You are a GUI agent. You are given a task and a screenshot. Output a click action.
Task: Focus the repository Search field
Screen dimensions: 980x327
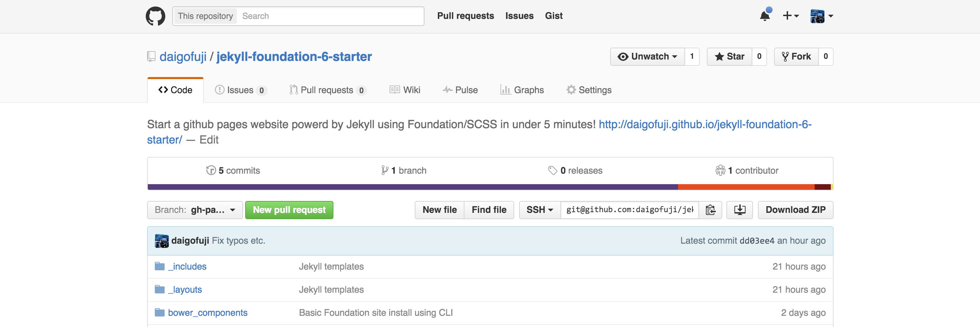tap(330, 16)
